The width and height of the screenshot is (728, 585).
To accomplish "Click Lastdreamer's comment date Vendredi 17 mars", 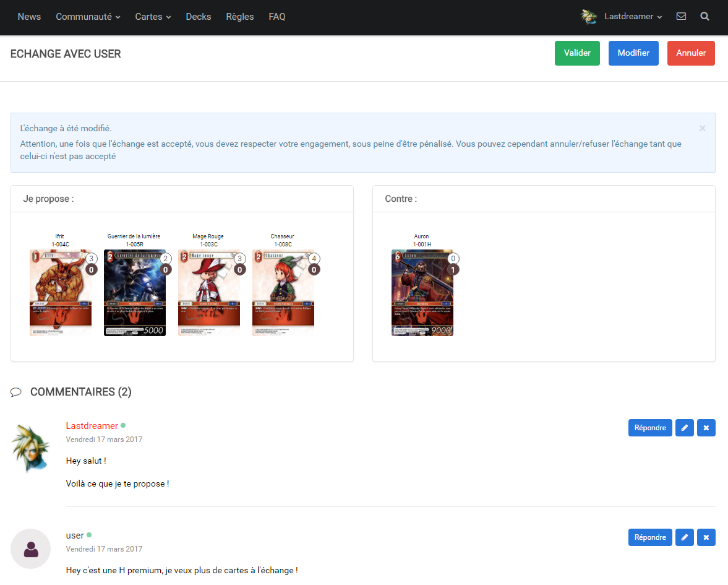I will pos(104,440).
